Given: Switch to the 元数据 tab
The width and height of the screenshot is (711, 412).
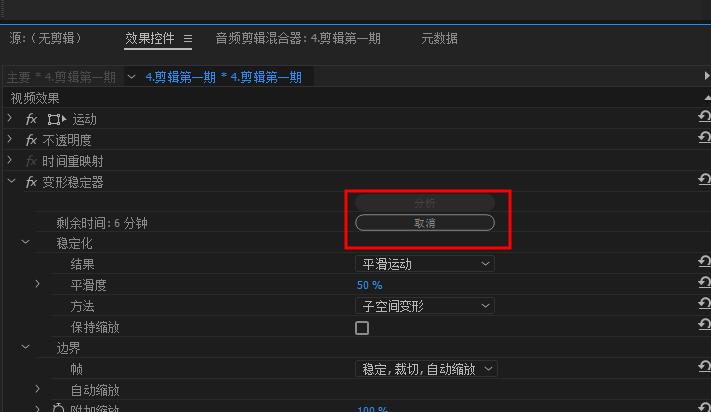Looking at the screenshot, I should coord(439,39).
